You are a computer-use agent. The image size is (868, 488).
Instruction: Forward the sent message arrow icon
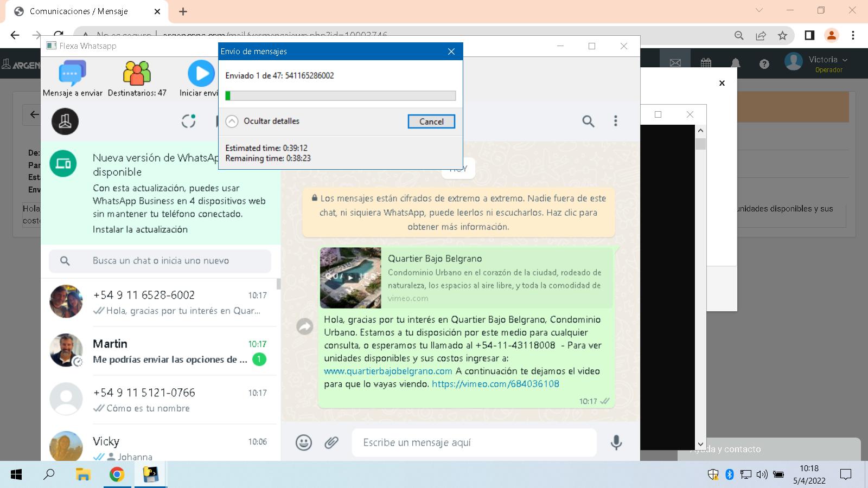pyautogui.click(x=305, y=326)
